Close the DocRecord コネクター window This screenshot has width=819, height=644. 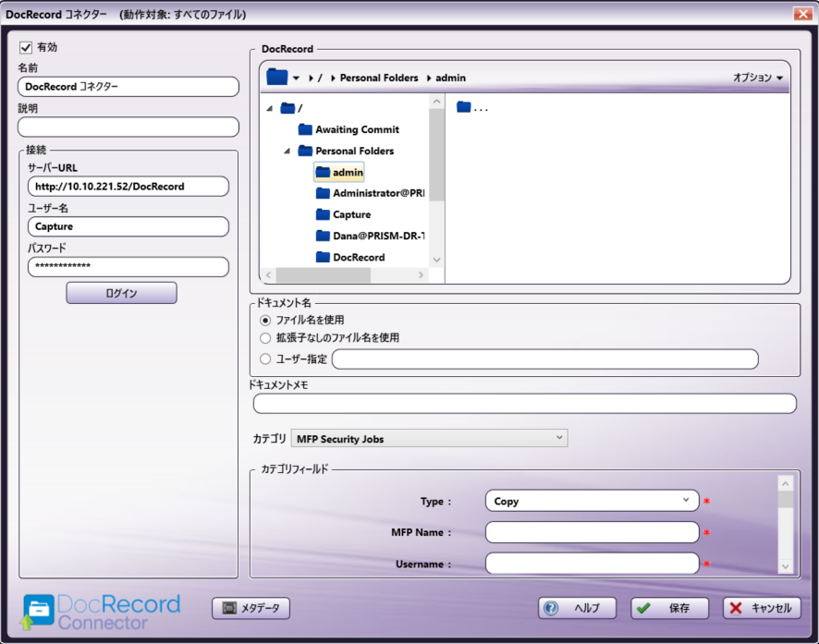point(802,14)
